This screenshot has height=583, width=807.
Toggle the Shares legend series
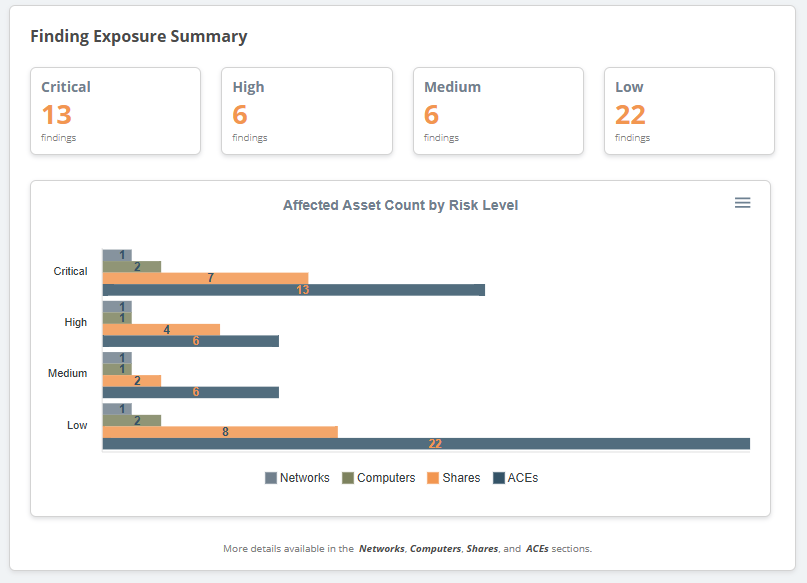tap(460, 478)
